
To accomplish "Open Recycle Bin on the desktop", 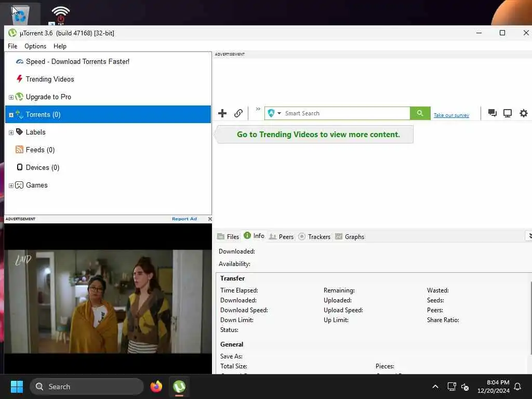I will click(x=20, y=14).
